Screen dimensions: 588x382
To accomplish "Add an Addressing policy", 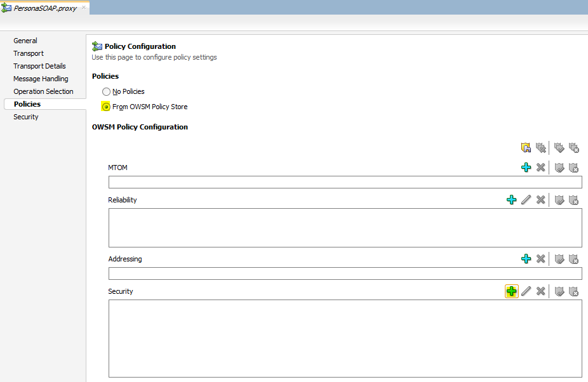I will (x=526, y=258).
